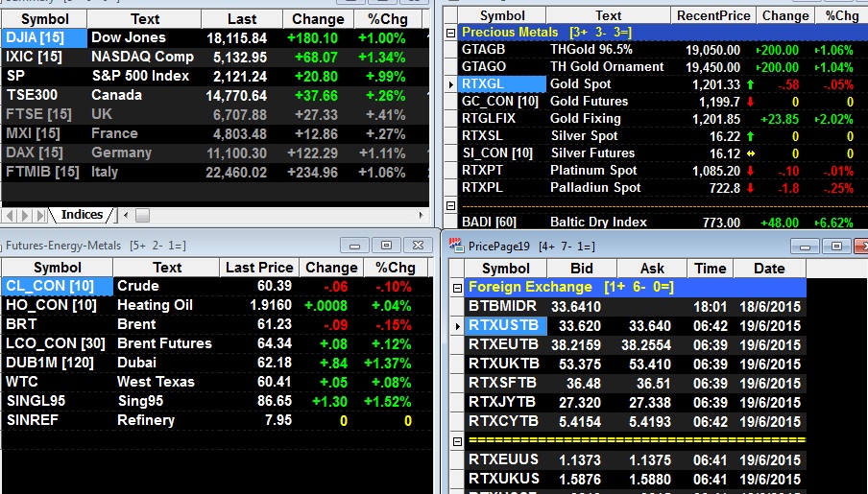Select the FTSE [15] UK row
Viewport: 868px width, 494px height.
click(x=215, y=114)
